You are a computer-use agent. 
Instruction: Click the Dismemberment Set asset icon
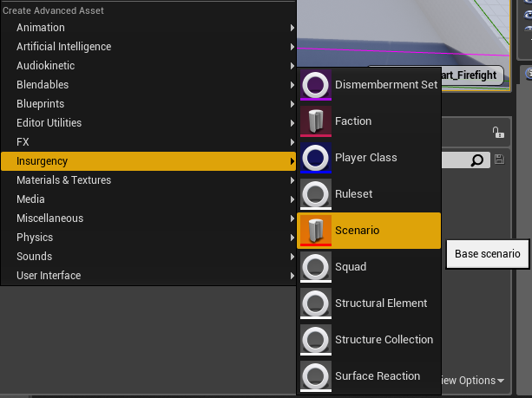pyautogui.click(x=316, y=85)
